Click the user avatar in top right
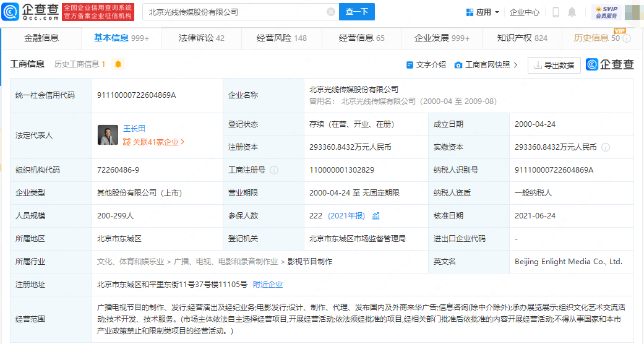This screenshot has height=344, width=644. coord(633,12)
